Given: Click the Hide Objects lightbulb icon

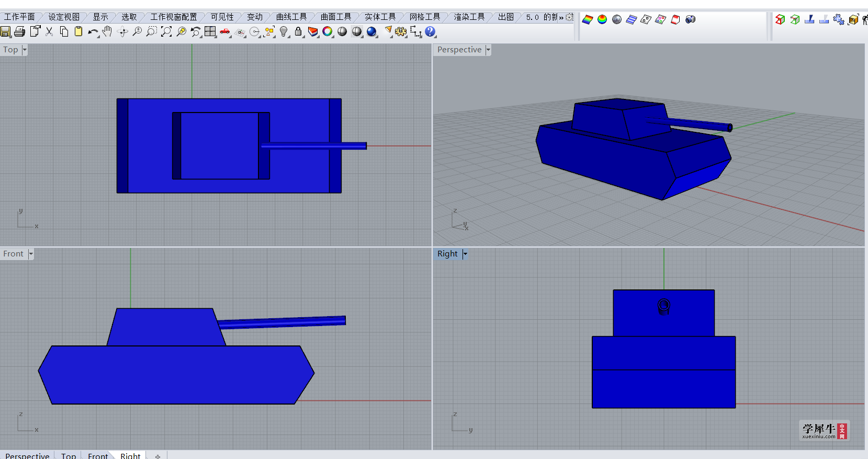Looking at the screenshot, I should 284,32.
